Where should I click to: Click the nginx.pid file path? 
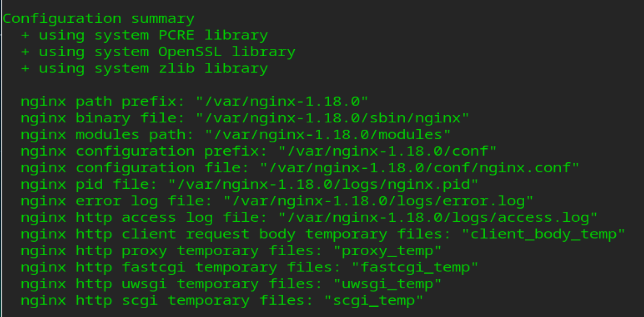coord(323,185)
